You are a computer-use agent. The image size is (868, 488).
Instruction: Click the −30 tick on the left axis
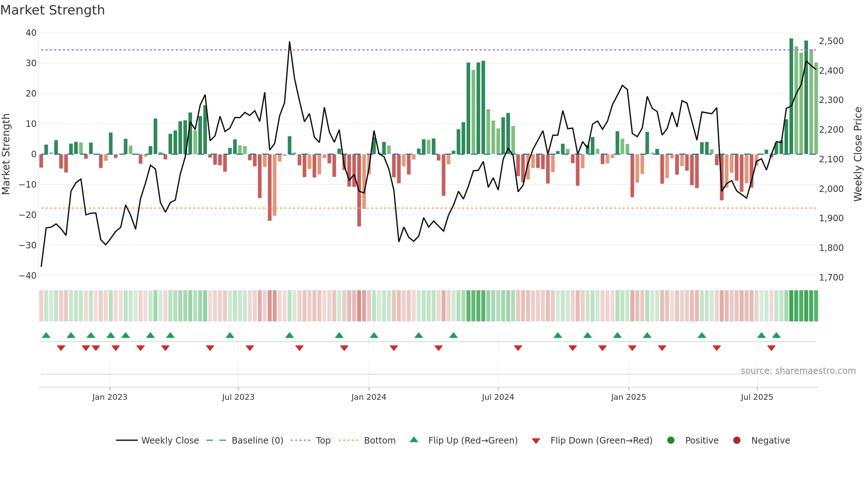pyautogui.click(x=28, y=245)
